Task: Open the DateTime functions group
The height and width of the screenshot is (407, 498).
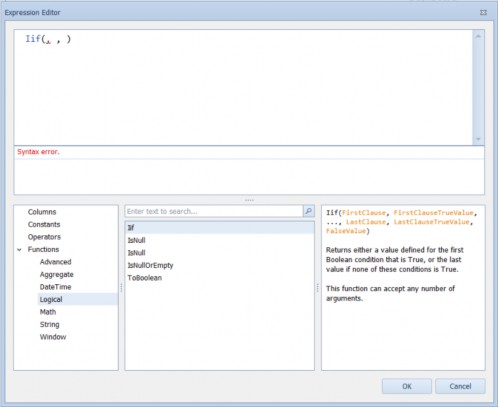Action: tap(55, 287)
